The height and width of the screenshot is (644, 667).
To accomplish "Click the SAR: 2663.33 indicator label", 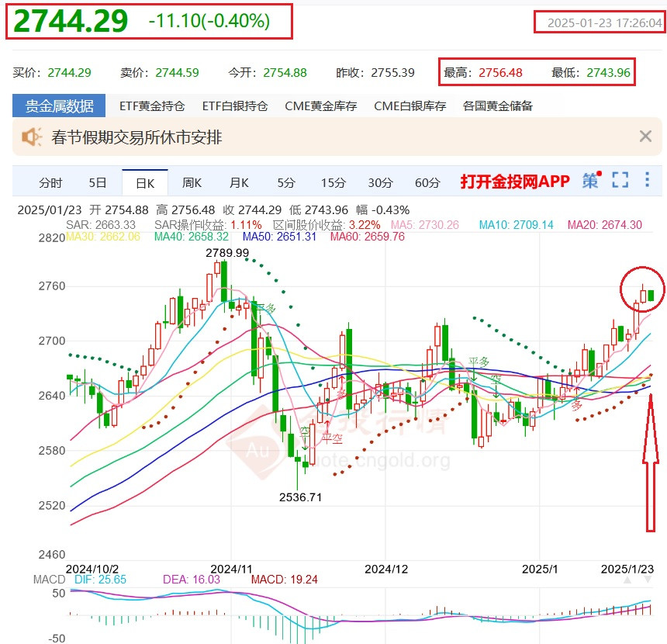I will [x=101, y=225].
